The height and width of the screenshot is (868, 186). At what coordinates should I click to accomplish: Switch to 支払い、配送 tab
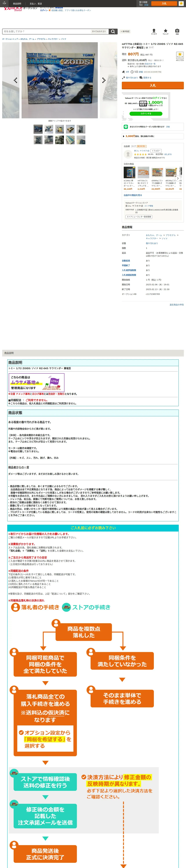[36, 4]
